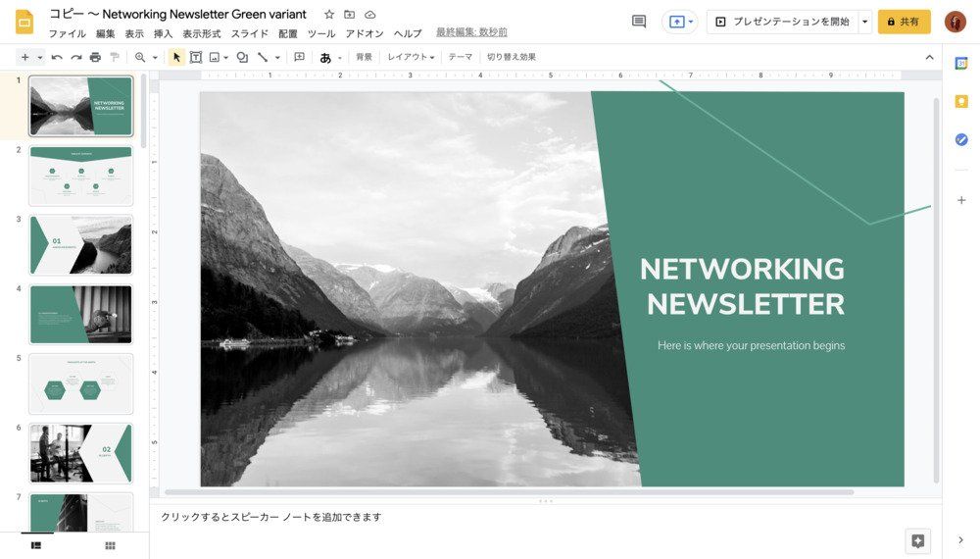980x559 pixels.
Task: Open the image insert dropdown arrow
Action: 225,58
